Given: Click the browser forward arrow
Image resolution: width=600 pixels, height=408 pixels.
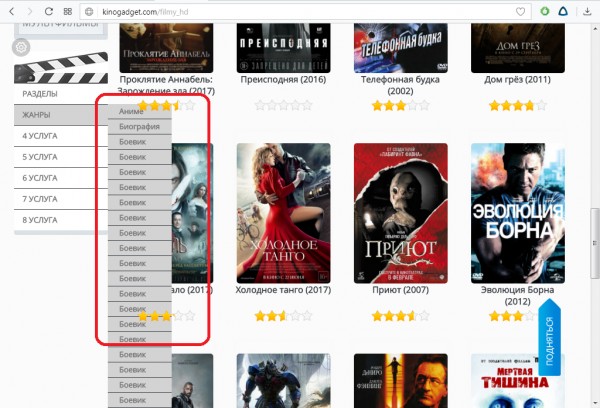Looking at the screenshot, I should 30,11.
